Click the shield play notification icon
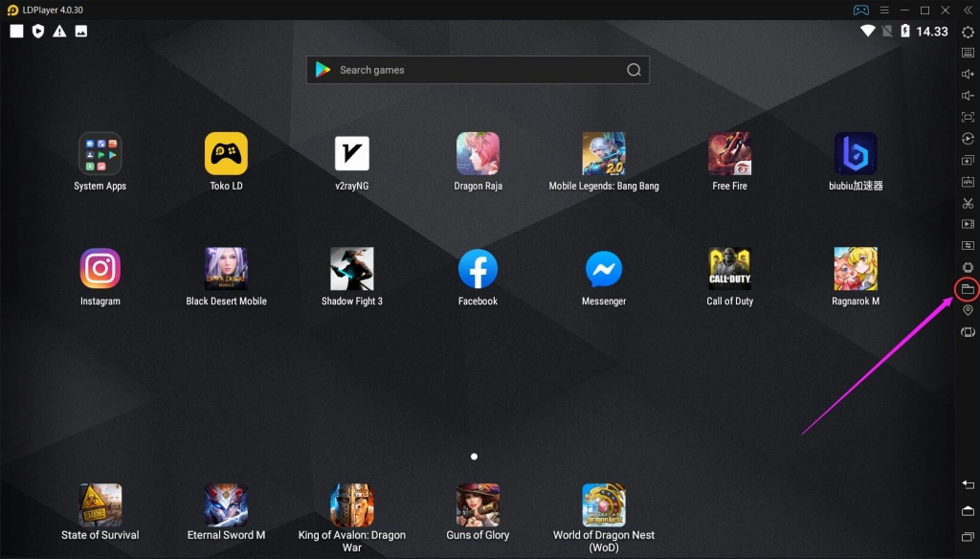Viewport: 980px width, 559px height. [x=38, y=32]
